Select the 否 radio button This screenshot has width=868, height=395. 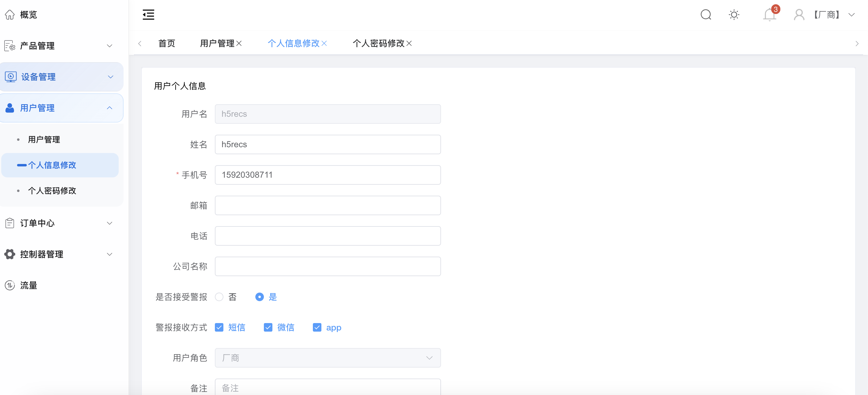point(219,297)
